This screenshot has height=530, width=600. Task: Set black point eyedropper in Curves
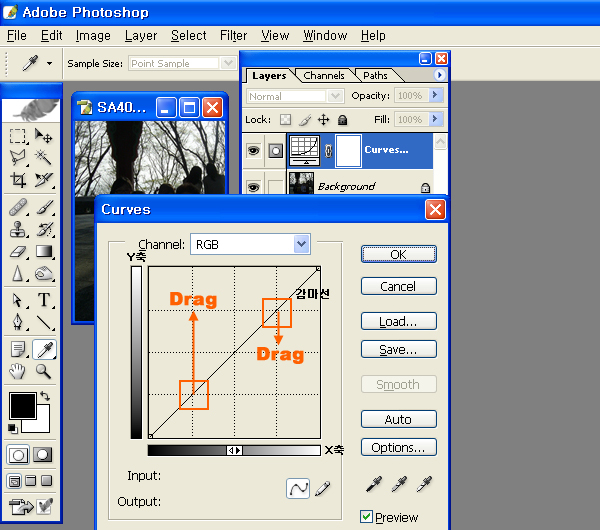374,484
